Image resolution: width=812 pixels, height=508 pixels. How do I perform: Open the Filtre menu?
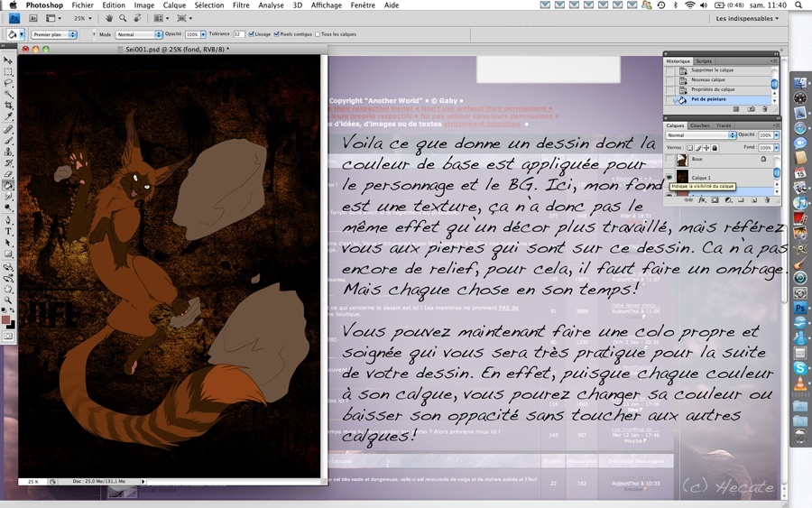[x=241, y=5]
